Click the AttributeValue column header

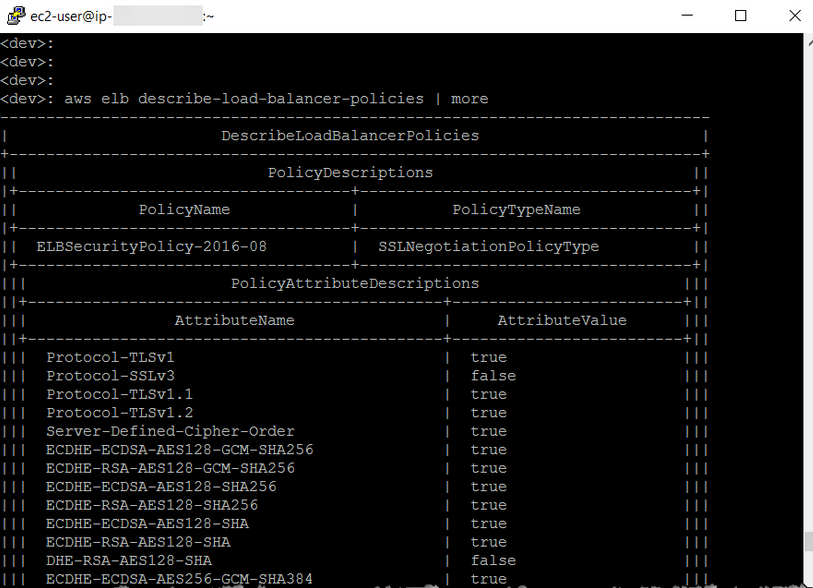point(562,320)
